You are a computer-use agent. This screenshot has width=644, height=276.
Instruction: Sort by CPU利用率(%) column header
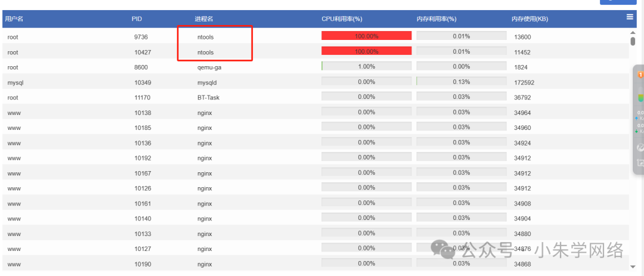click(x=342, y=19)
